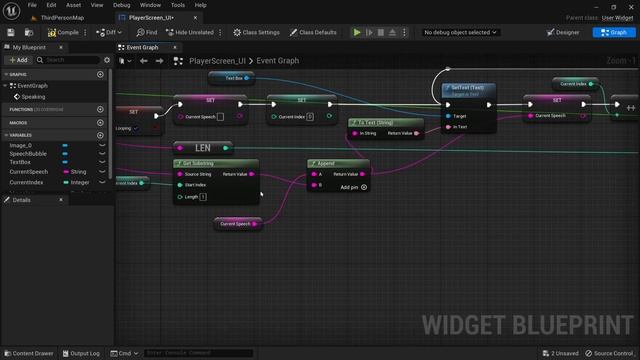Click the TextBox variable type pill
The width and height of the screenshot is (640, 360).
click(65, 162)
